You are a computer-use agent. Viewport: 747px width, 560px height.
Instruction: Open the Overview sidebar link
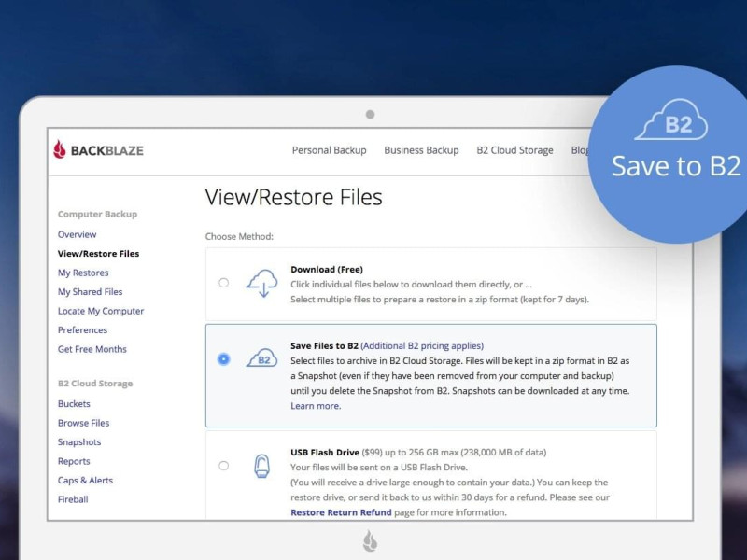pyautogui.click(x=78, y=234)
